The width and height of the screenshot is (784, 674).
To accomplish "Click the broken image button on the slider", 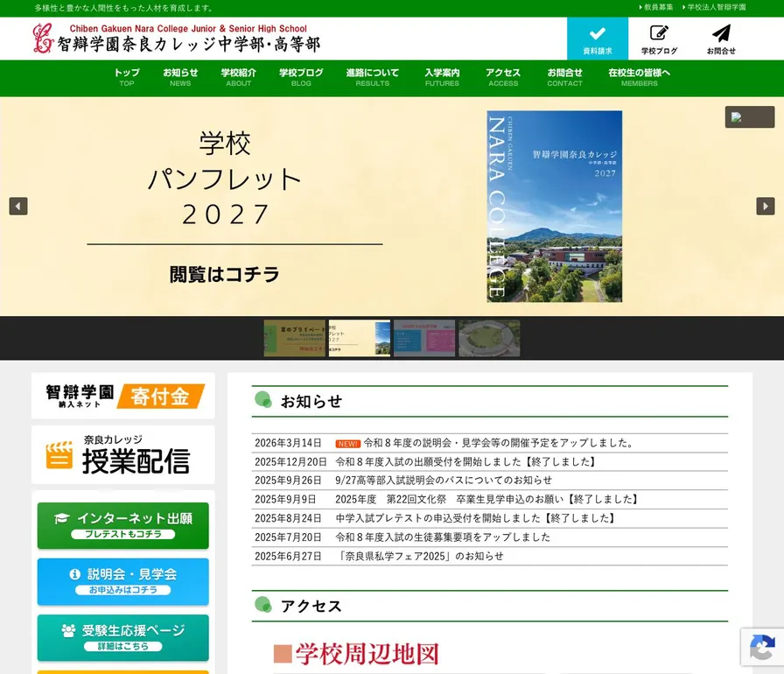I will tap(750, 117).
